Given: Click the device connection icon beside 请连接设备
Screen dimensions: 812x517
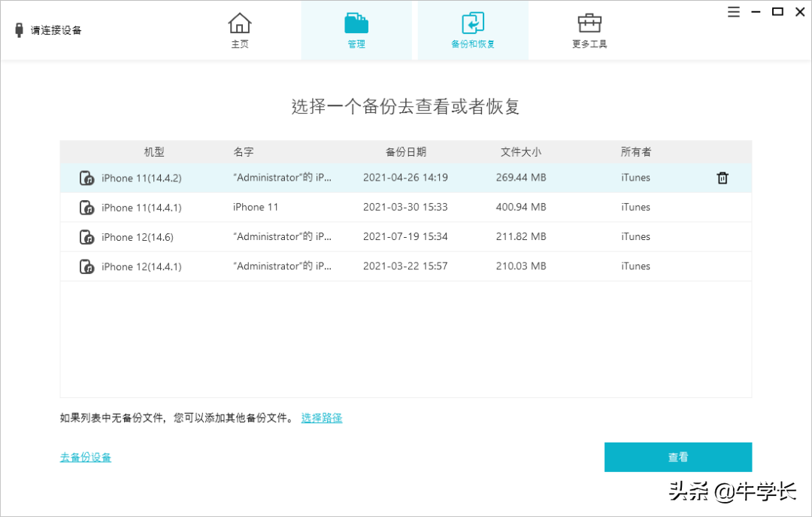Looking at the screenshot, I should tap(17, 30).
